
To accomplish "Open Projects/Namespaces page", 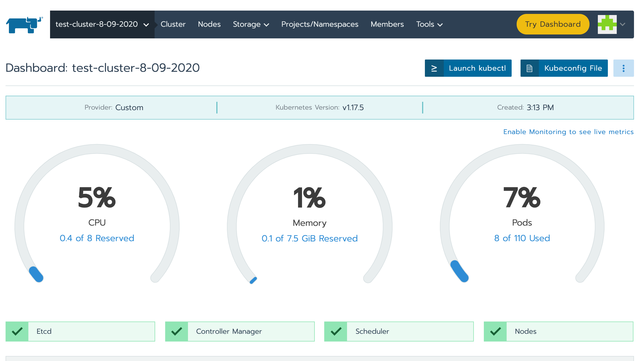I will pos(320,24).
